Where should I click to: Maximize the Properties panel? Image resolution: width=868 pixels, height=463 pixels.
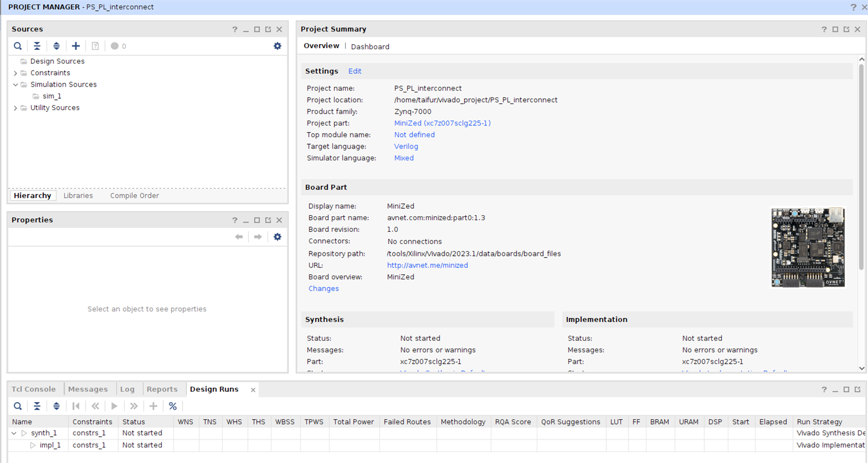click(x=257, y=220)
